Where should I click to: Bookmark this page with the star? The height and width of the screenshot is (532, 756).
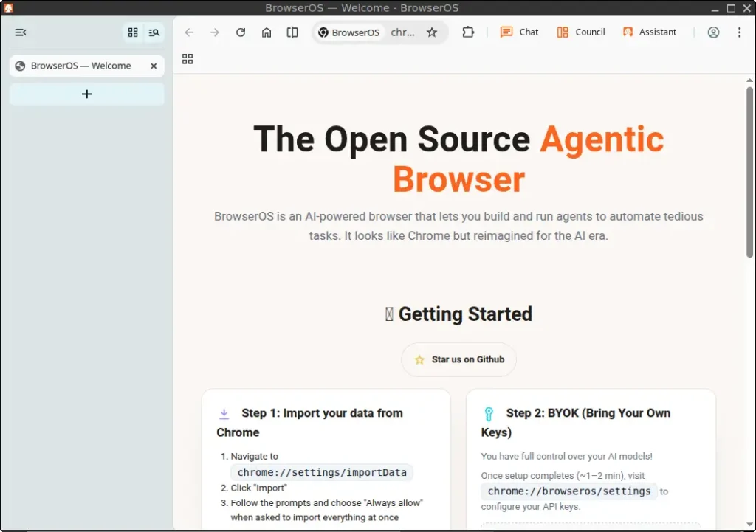click(x=432, y=32)
